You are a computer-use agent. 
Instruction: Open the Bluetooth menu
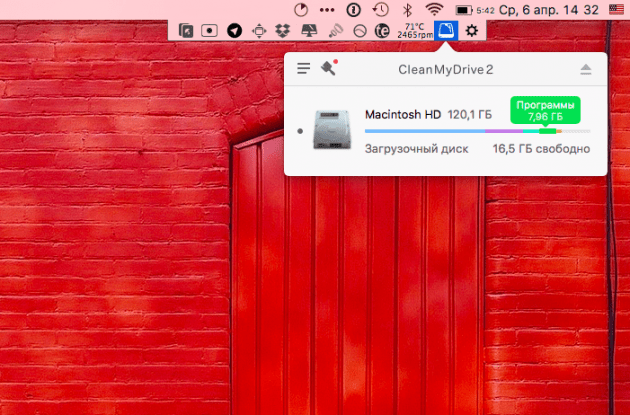tap(407, 10)
